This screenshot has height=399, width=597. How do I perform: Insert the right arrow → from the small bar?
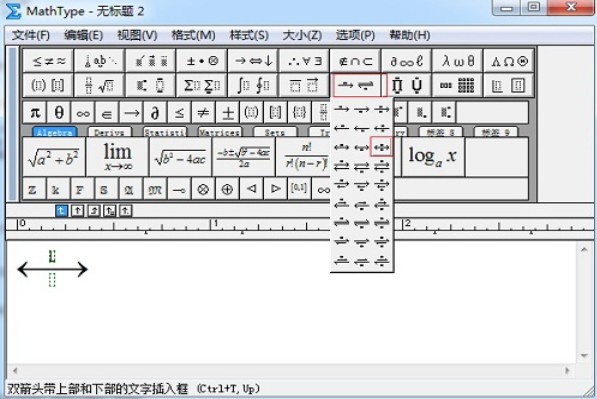pos(131,113)
